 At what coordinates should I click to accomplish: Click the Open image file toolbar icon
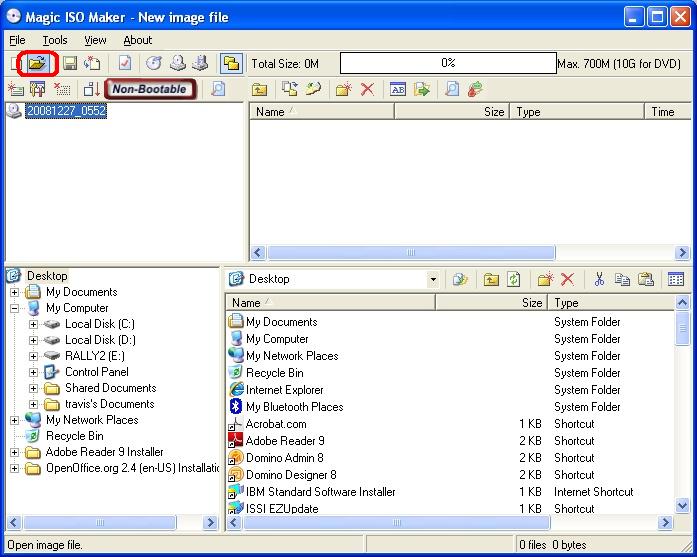[37, 64]
